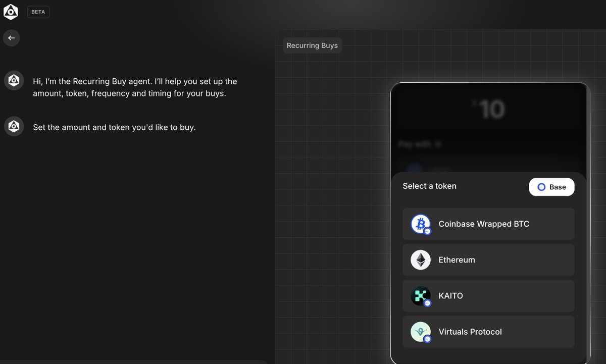The image size is (606, 364).
Task: Click the KAITO token icon
Action: [x=420, y=296]
